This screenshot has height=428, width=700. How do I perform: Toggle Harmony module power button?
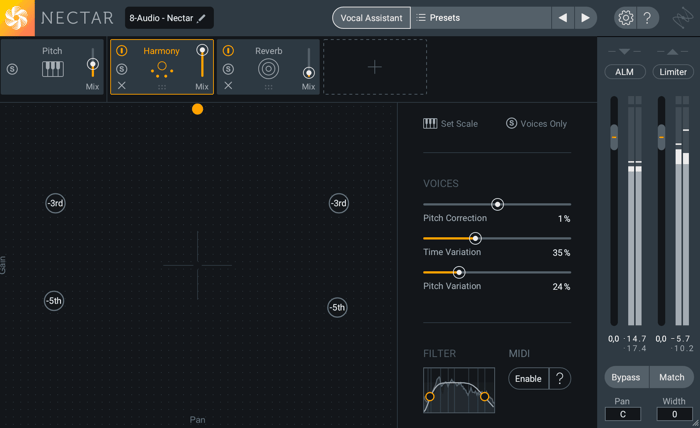121,50
